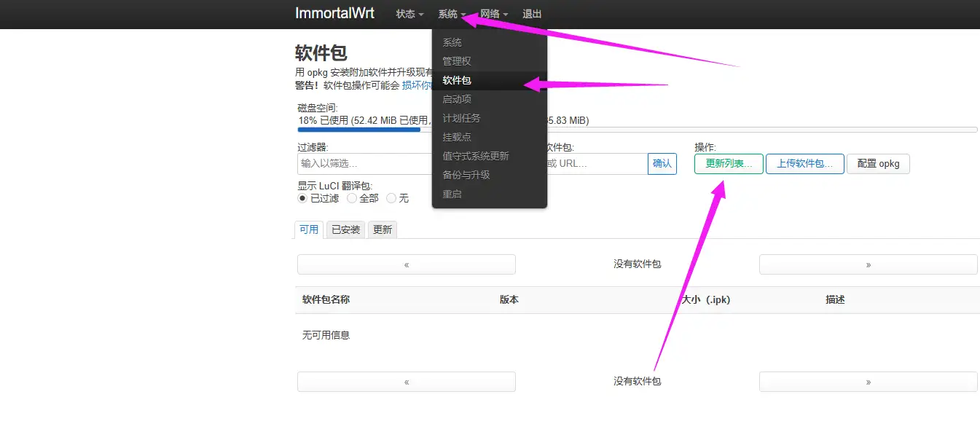Select the 已过滤 radio button
The height and width of the screenshot is (448, 980).
click(302, 197)
